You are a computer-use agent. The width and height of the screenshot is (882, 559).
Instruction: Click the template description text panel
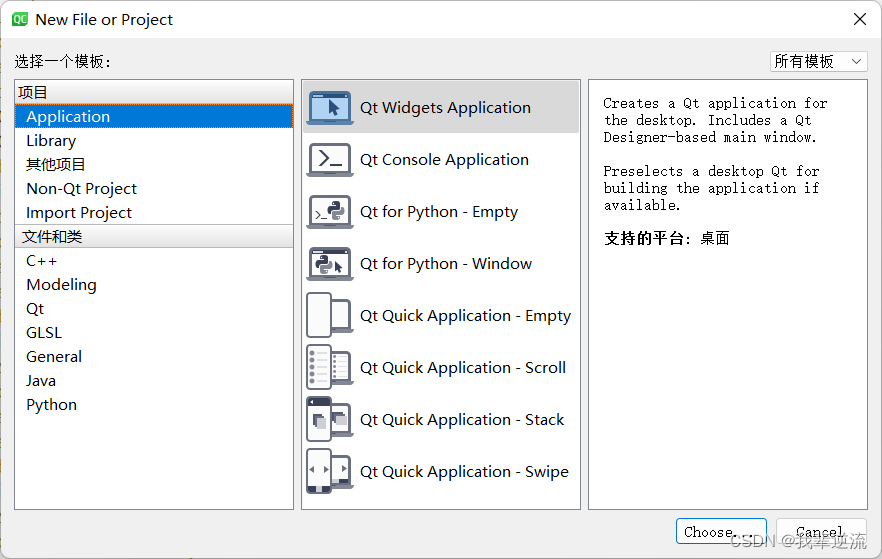click(728, 294)
